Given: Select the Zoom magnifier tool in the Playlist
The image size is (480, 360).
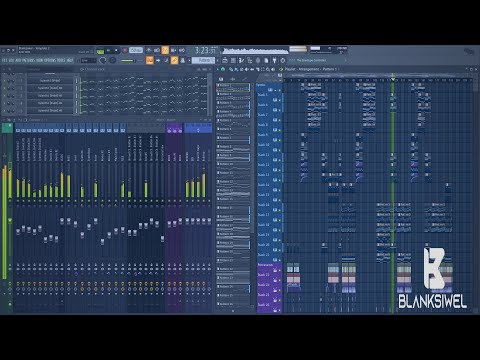Looking at the screenshot, I should pyautogui.click(x=268, y=69).
